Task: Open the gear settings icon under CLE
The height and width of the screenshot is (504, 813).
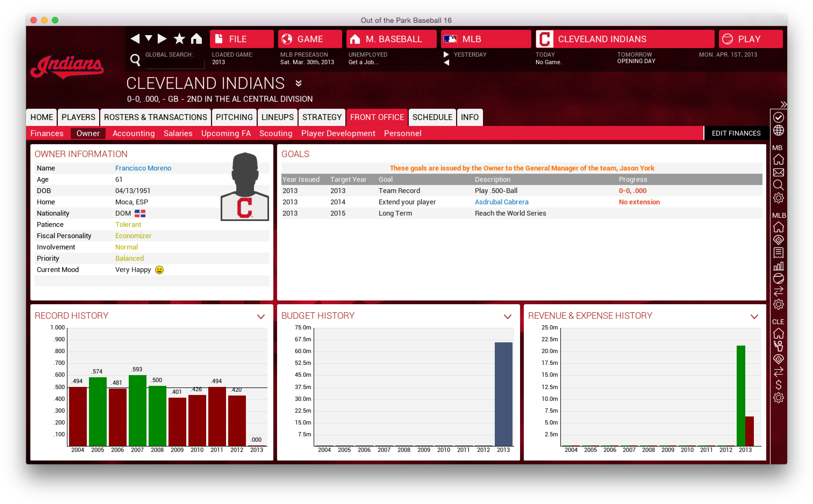Action: pos(778,398)
